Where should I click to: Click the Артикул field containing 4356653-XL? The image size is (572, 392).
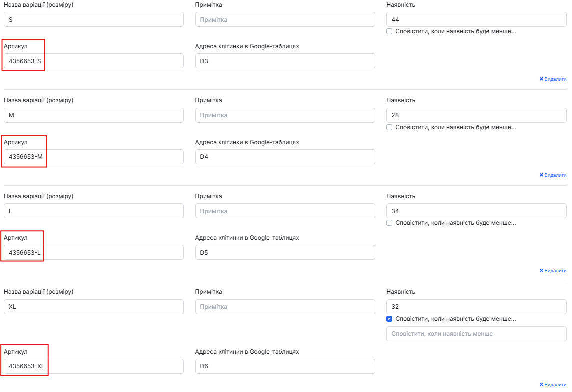[94, 366]
